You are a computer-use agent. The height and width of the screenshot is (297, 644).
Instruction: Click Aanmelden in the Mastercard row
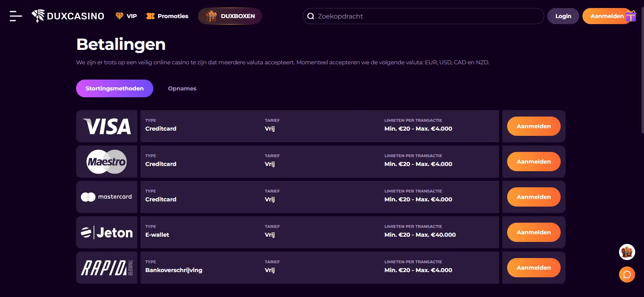534,197
